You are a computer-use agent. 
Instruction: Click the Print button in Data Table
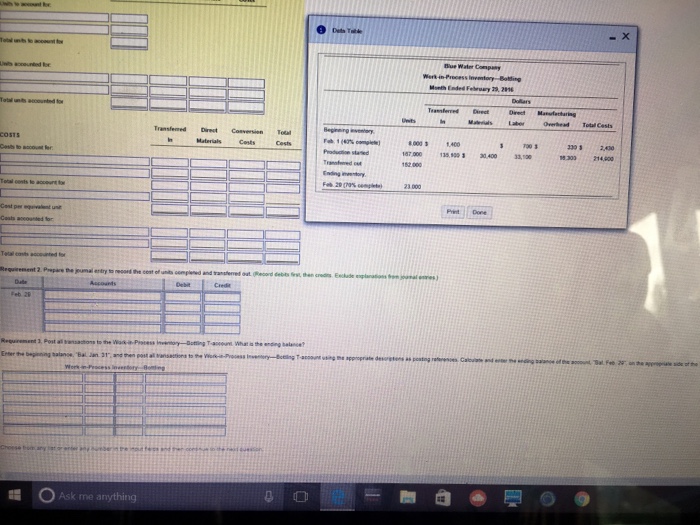(x=453, y=212)
